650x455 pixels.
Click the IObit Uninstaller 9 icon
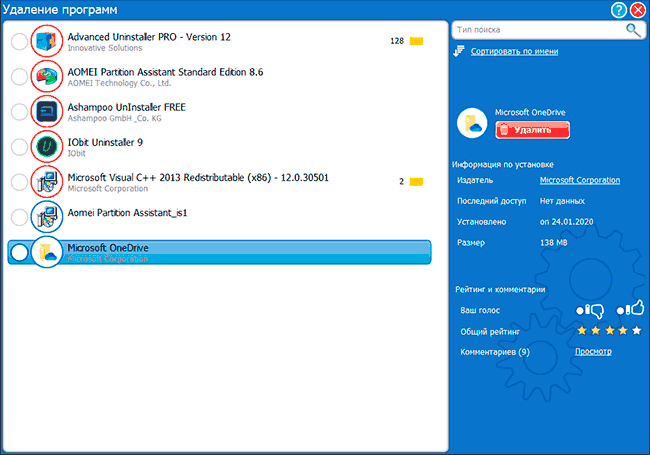tap(46, 146)
